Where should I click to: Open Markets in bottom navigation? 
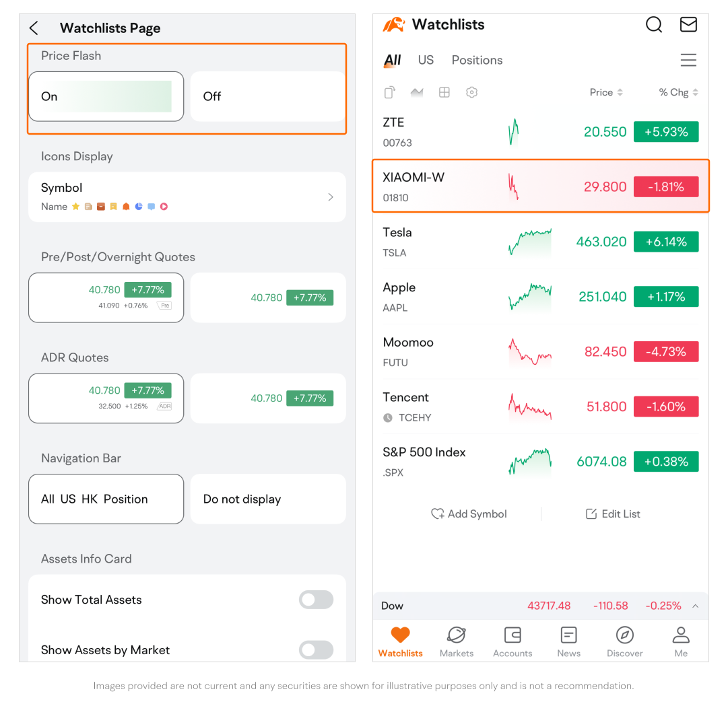pyautogui.click(x=456, y=641)
